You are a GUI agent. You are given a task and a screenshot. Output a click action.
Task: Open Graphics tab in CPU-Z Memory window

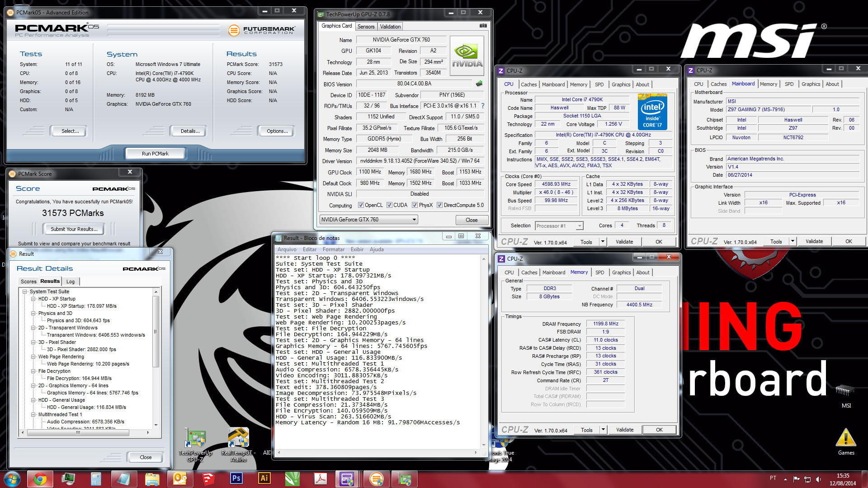[621, 272]
